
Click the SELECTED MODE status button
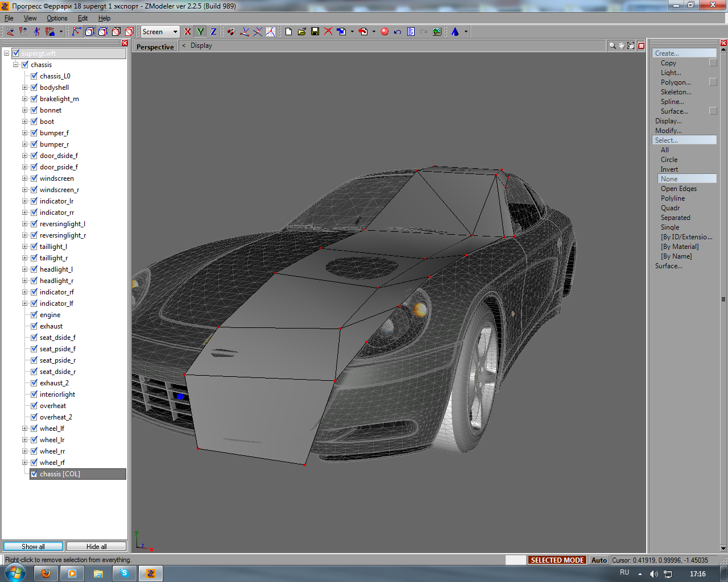tap(557, 560)
